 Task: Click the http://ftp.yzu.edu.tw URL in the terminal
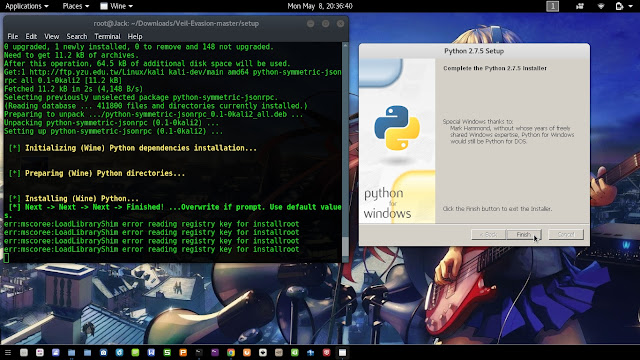(x=96, y=72)
